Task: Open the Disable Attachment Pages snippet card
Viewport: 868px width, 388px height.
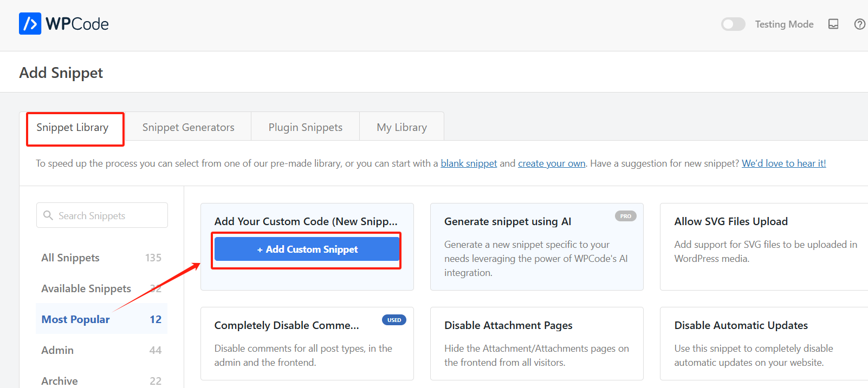Action: tap(536, 344)
